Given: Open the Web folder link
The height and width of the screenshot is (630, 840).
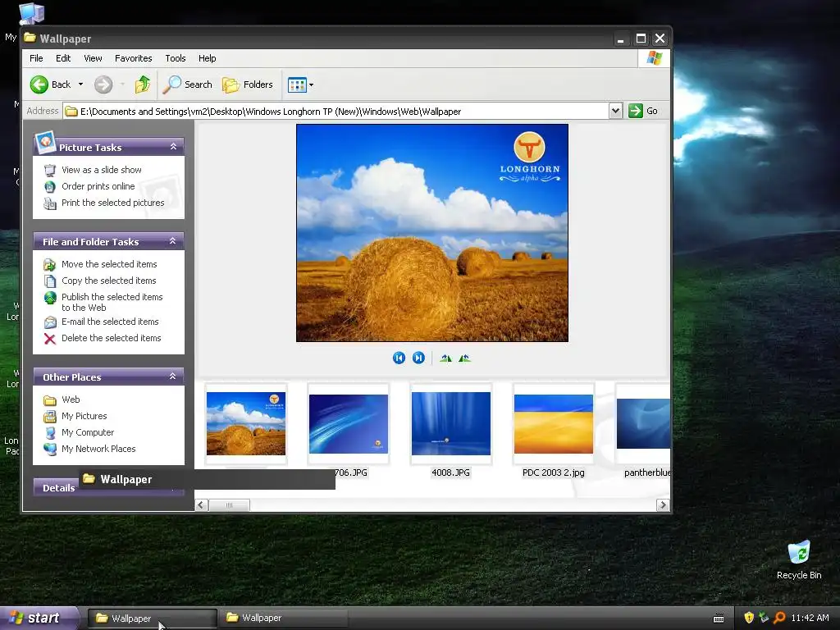Looking at the screenshot, I should tap(71, 399).
